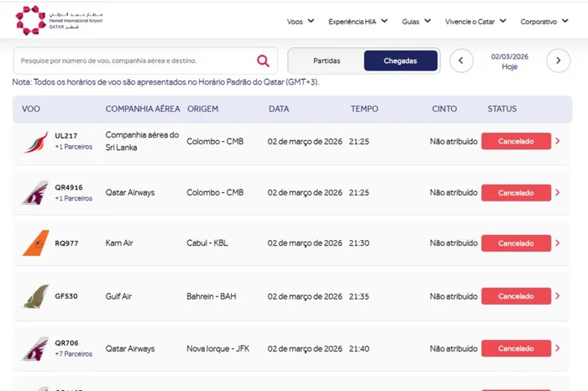Switch to Partidas departures toggle

click(x=327, y=60)
